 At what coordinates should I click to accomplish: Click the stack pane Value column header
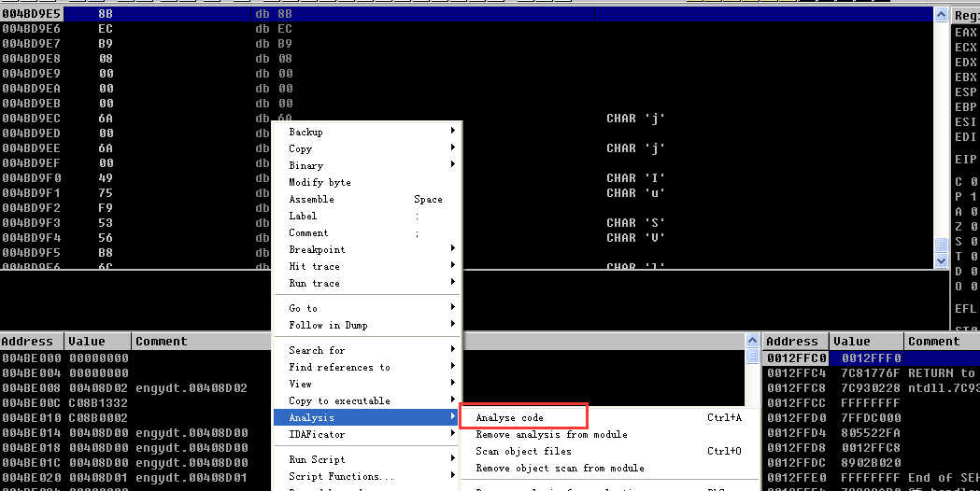pos(851,342)
